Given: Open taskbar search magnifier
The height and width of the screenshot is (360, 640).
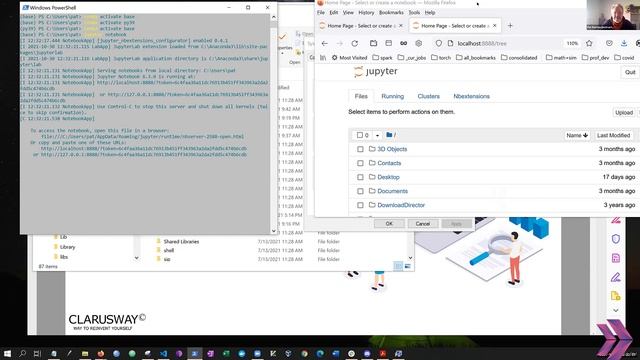Looking at the screenshot, I should pos(22,353).
